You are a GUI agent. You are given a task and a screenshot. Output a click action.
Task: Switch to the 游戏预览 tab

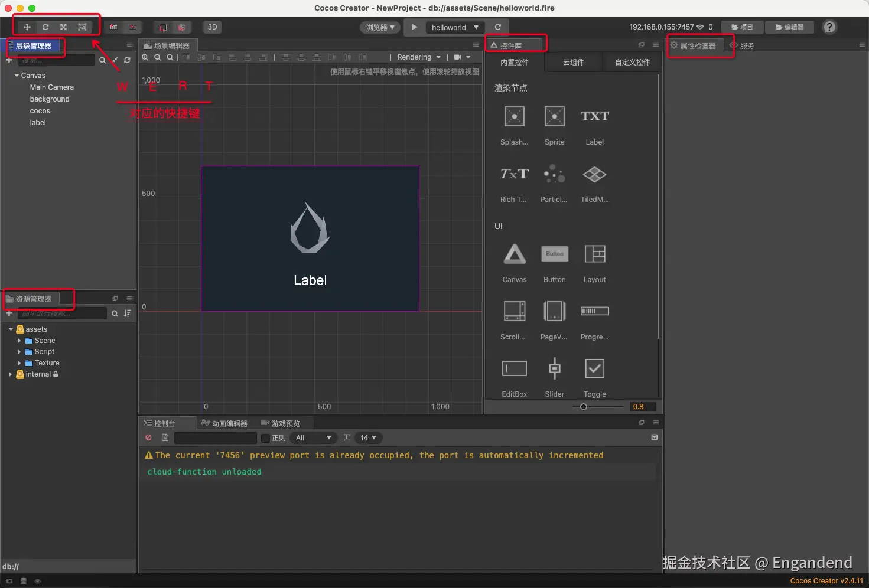tap(281, 423)
